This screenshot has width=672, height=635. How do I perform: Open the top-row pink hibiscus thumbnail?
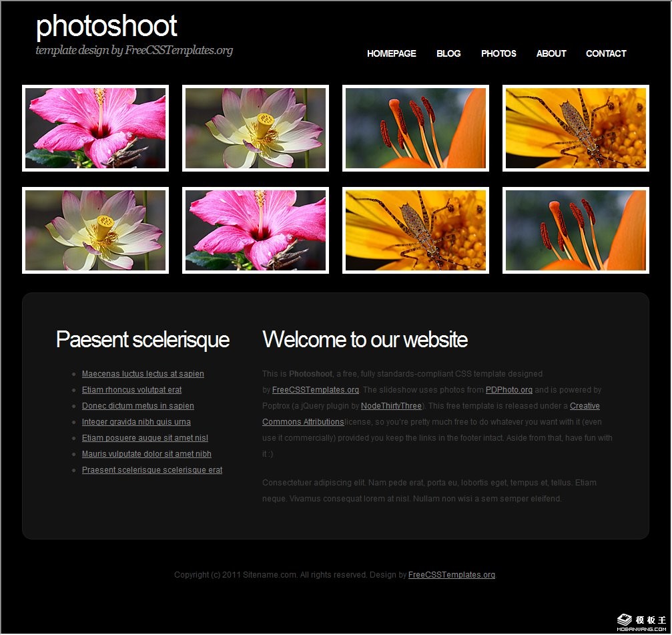(95, 128)
